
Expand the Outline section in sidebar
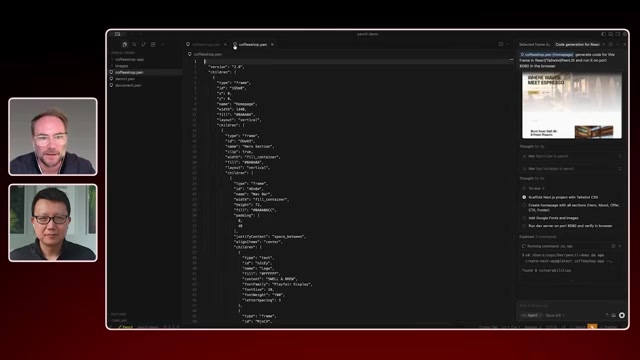click(x=119, y=314)
